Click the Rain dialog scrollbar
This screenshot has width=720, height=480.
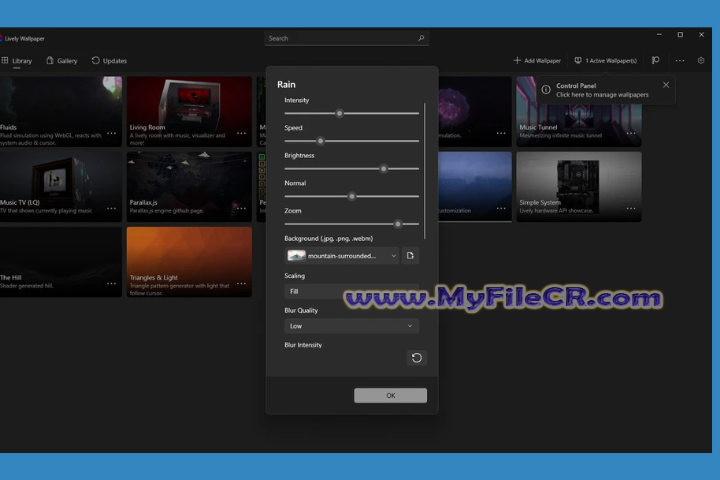pos(425,171)
